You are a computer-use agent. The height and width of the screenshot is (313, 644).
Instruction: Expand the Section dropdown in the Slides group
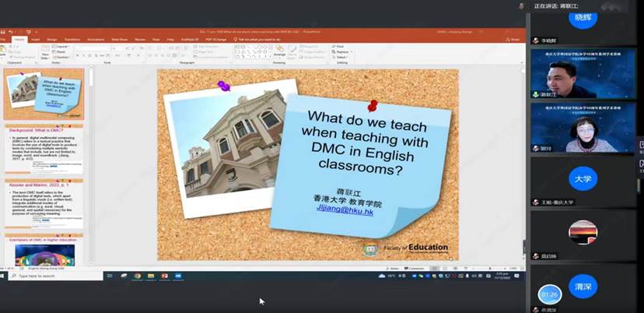tap(61, 57)
